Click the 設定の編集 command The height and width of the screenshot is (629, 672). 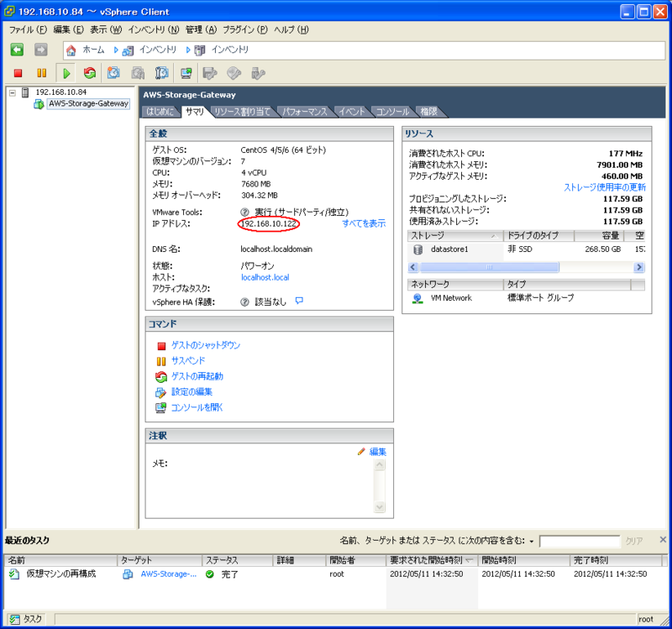(192, 391)
